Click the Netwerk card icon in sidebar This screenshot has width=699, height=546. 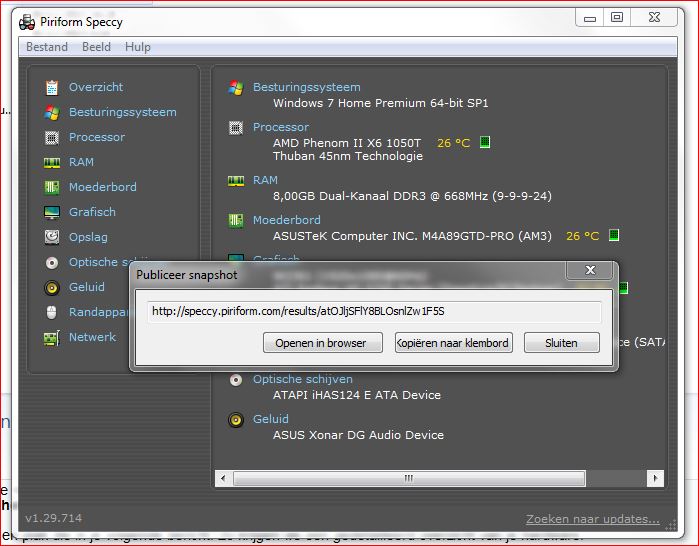pyautogui.click(x=52, y=338)
